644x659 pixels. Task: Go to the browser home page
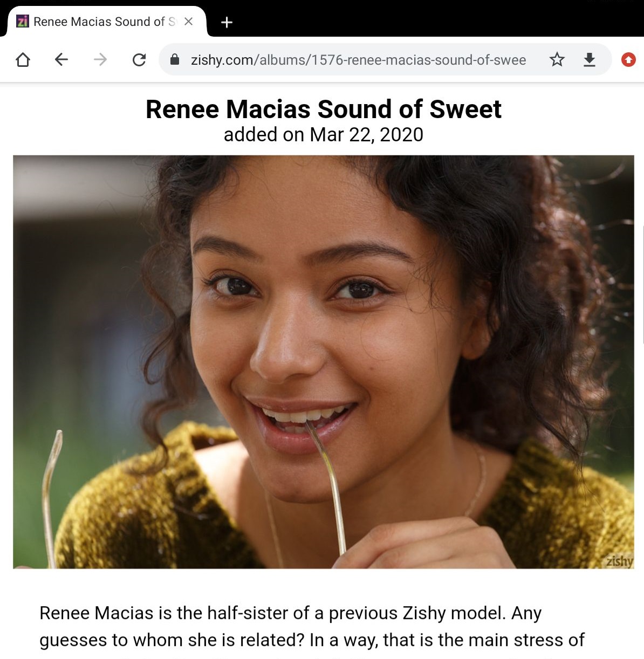click(23, 59)
